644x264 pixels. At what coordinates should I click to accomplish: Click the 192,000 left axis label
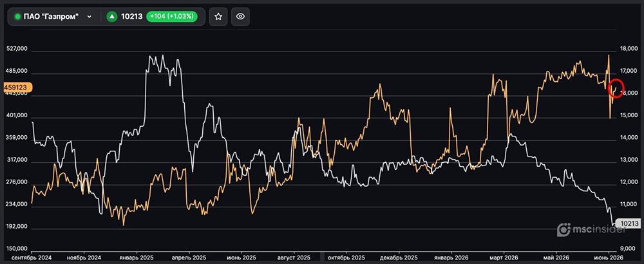pyautogui.click(x=17, y=226)
